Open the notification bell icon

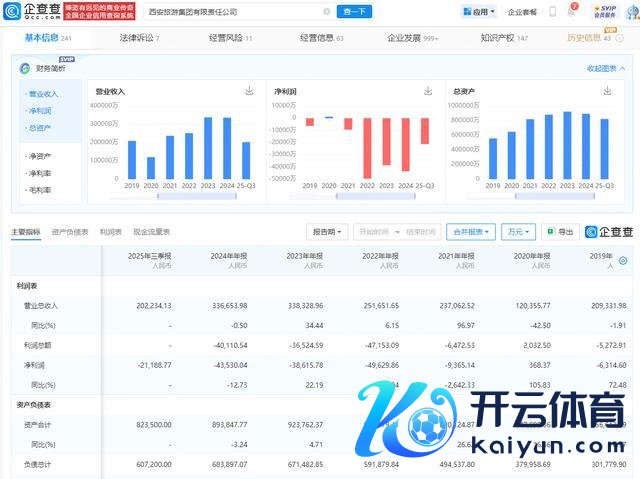tap(571, 11)
